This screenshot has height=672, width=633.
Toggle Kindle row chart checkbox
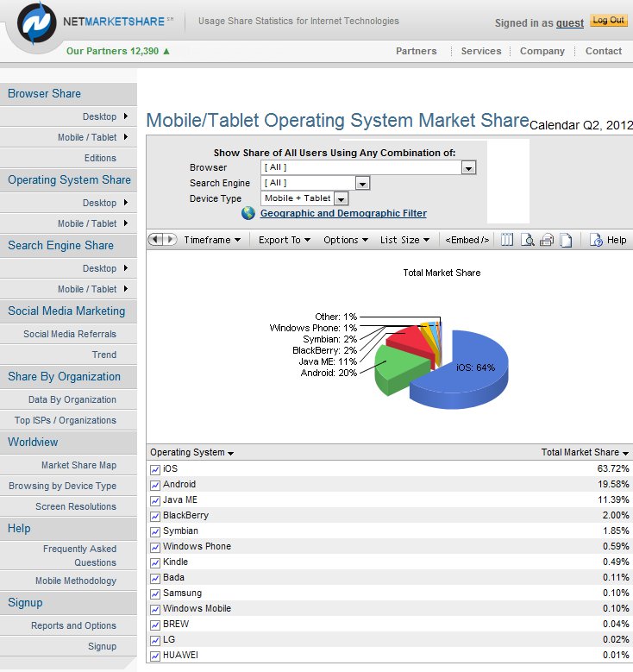click(155, 562)
